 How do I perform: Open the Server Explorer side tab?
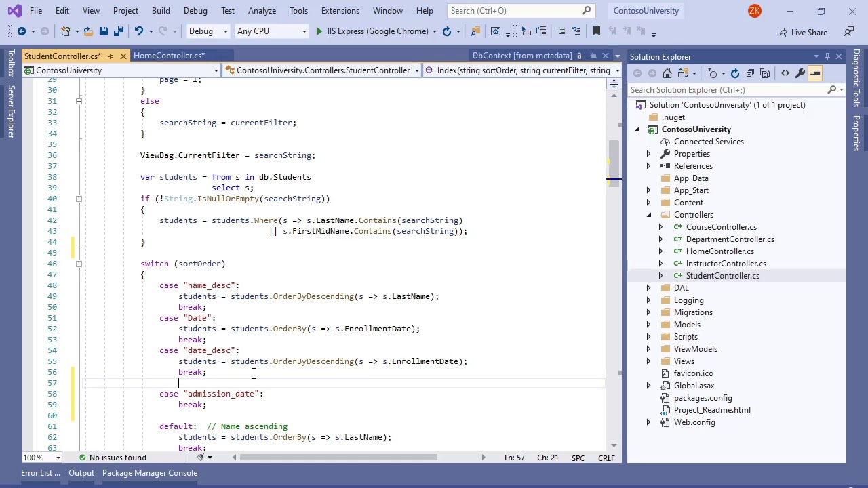coord(11,112)
